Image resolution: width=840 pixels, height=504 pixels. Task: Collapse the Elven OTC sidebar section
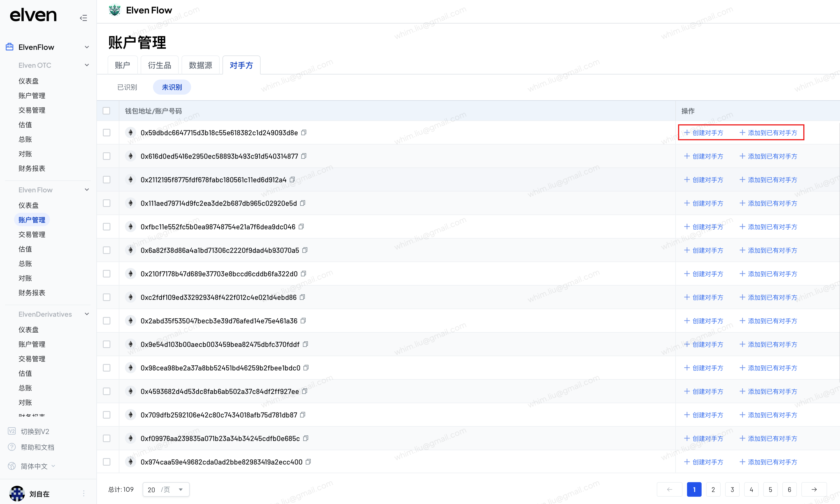tap(87, 65)
